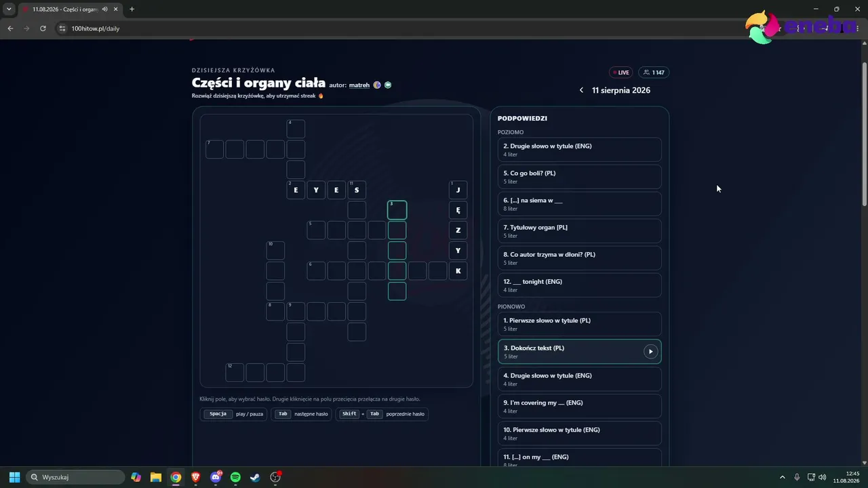Click the cell with letter J numbered 1
Viewport: 868px width, 488px height.
click(x=458, y=190)
